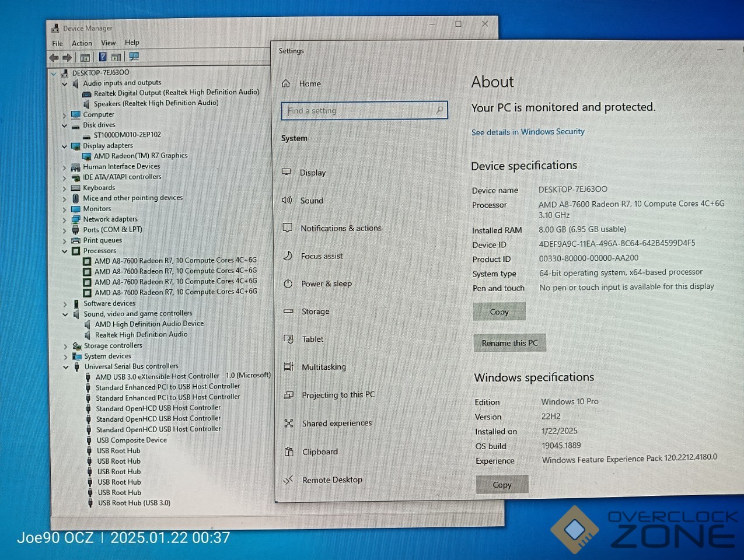The image size is (744, 560).
Task: Select the Software devices category row
Action: [x=104, y=303]
